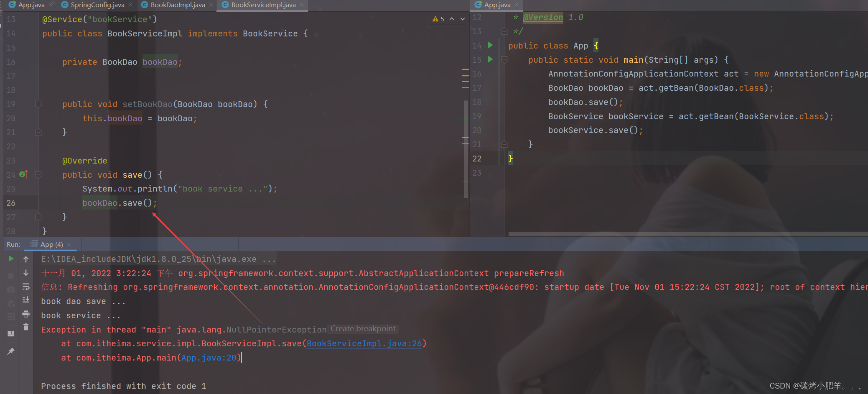Rerun App with the green run button
Screen dimensions: 868x394
tap(11, 259)
